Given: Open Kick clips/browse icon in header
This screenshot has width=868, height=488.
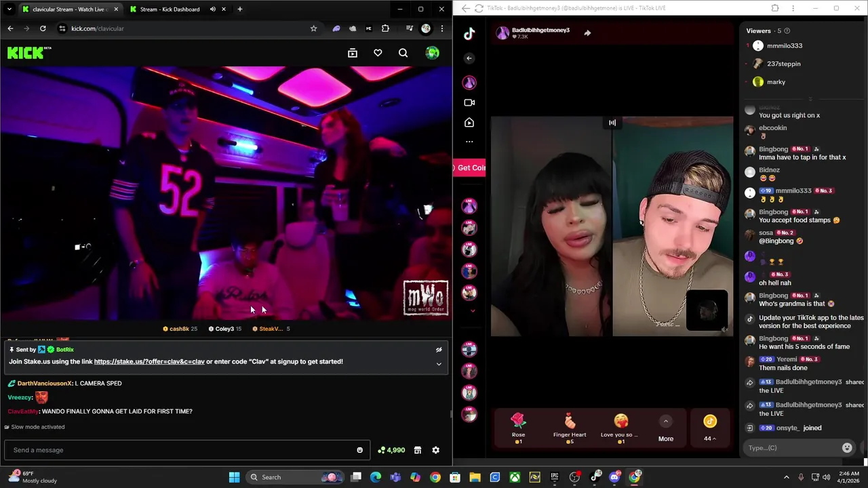Looking at the screenshot, I should 353,53.
